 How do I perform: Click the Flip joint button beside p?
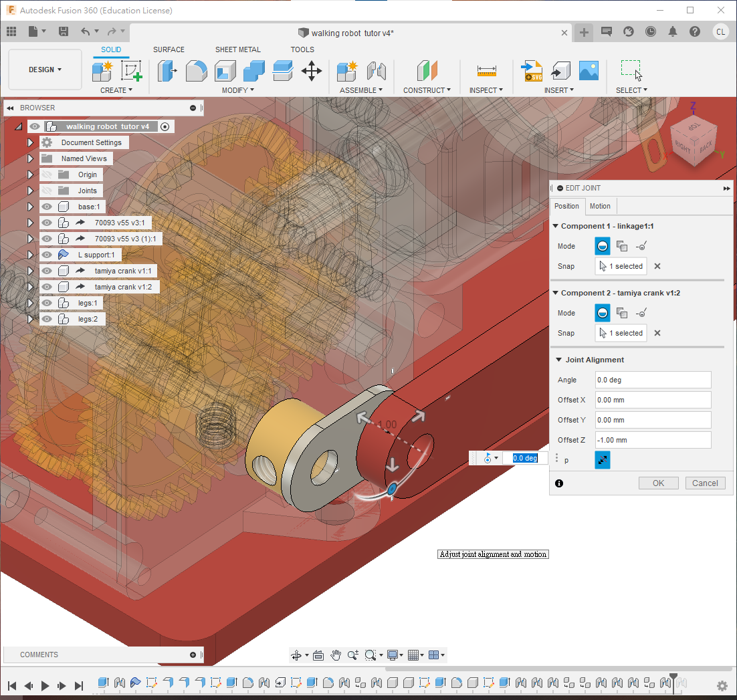602,460
